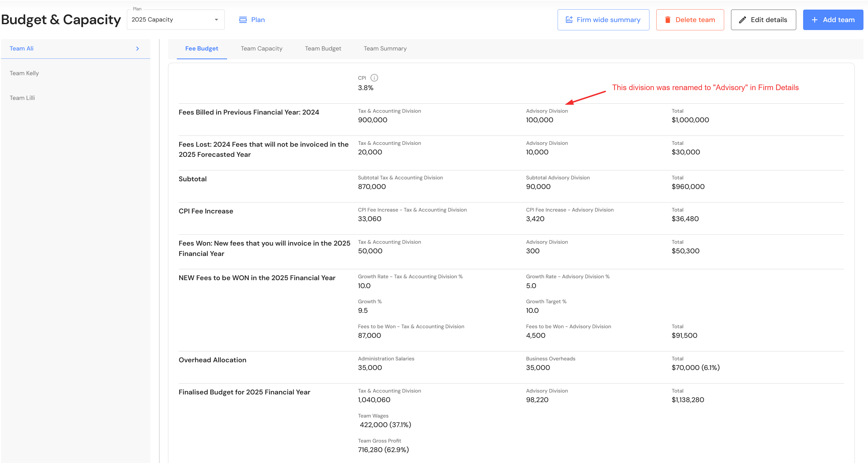Expand Team Ali with chevron arrow

[137, 48]
